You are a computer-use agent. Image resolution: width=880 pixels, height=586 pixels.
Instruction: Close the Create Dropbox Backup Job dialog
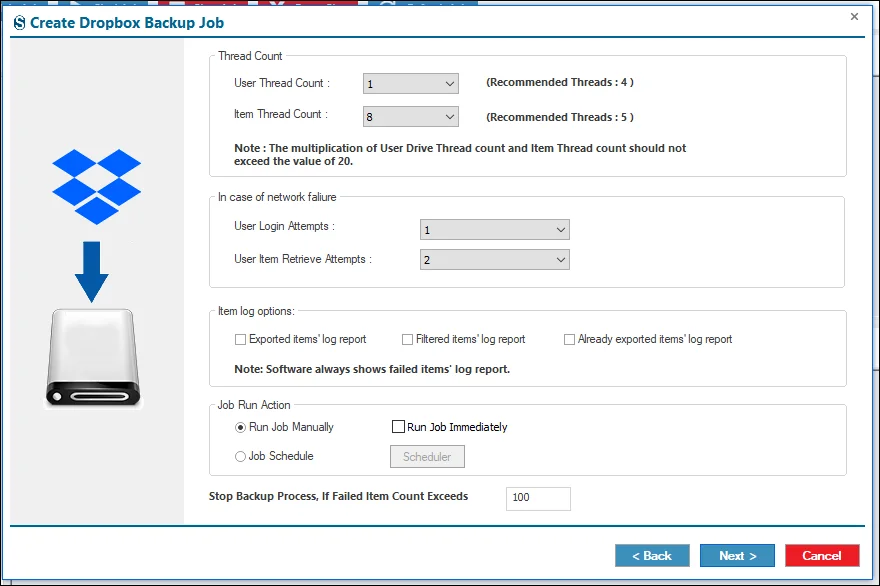tap(854, 17)
